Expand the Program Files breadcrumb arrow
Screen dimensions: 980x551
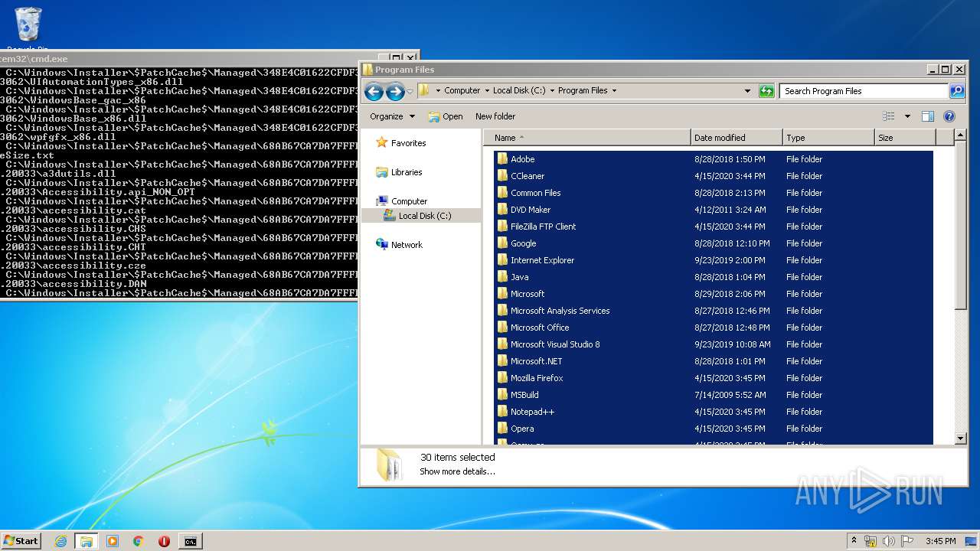[614, 90]
